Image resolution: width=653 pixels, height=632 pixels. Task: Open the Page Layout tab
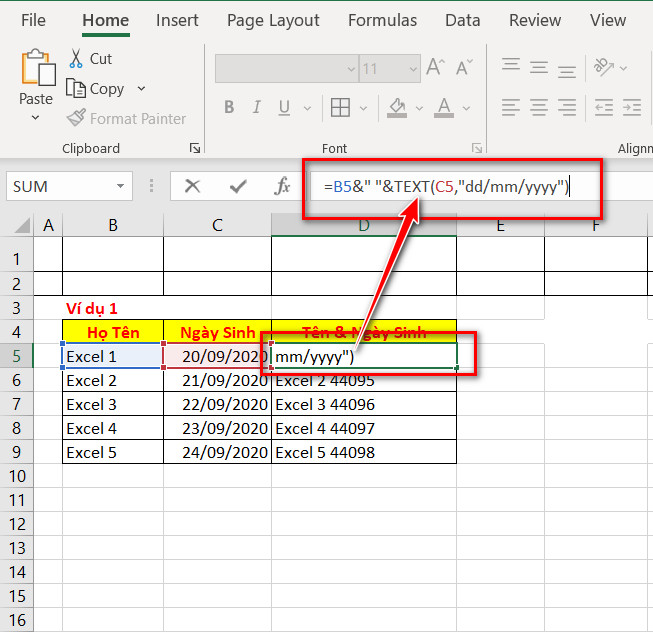click(x=273, y=20)
